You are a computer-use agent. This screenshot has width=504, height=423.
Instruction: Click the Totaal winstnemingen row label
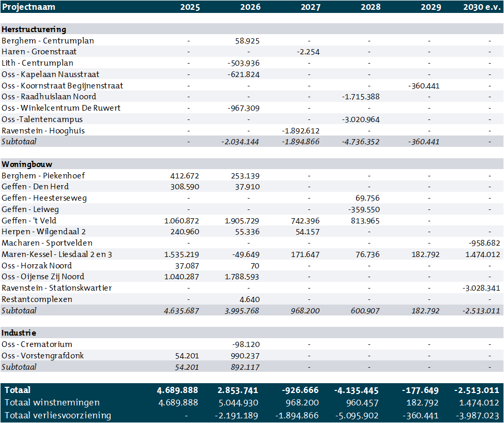(x=52, y=403)
